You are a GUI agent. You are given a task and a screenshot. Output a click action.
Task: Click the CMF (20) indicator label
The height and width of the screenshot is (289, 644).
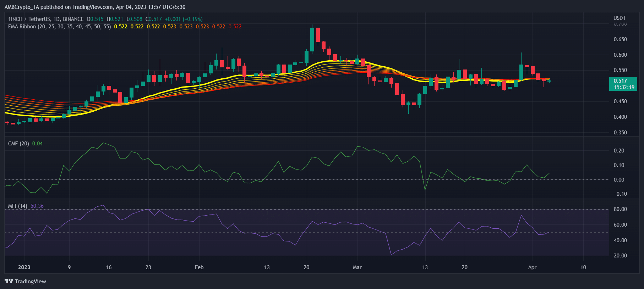click(18, 144)
